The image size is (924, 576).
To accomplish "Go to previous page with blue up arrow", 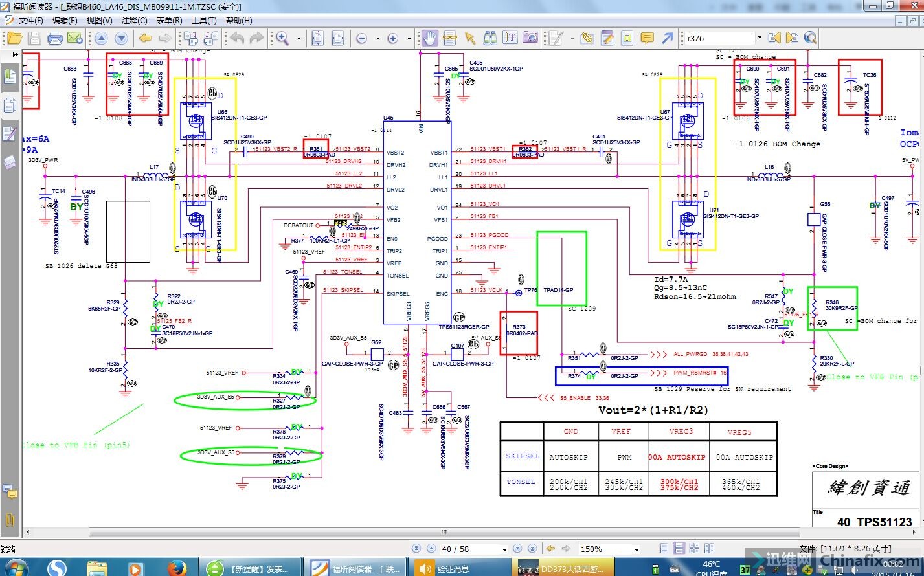I will [x=101, y=39].
